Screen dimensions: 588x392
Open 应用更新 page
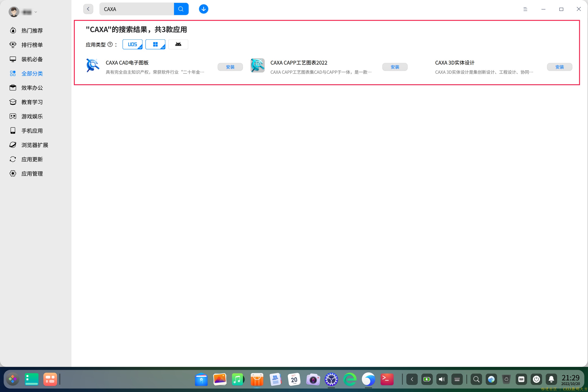(32, 159)
